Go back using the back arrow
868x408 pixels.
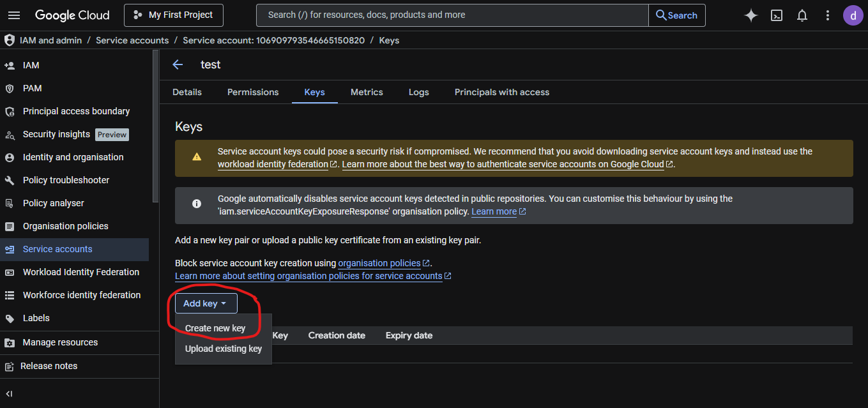tap(177, 64)
